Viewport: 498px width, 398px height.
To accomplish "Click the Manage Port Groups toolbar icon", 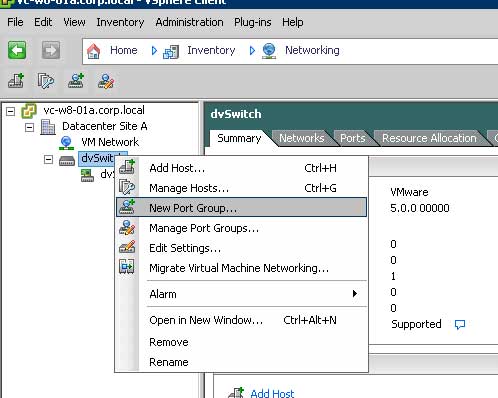I will [x=106, y=81].
